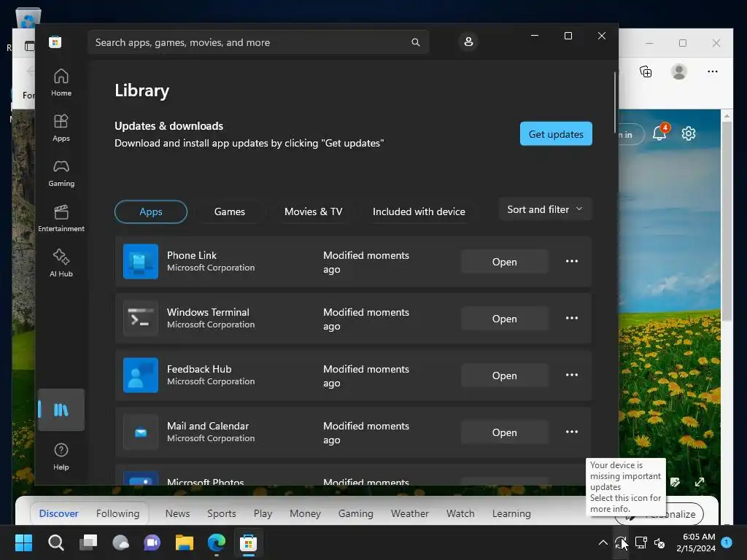Screen dimensions: 747x560
Task: Switch to Discover feed tab
Action: coord(58,513)
